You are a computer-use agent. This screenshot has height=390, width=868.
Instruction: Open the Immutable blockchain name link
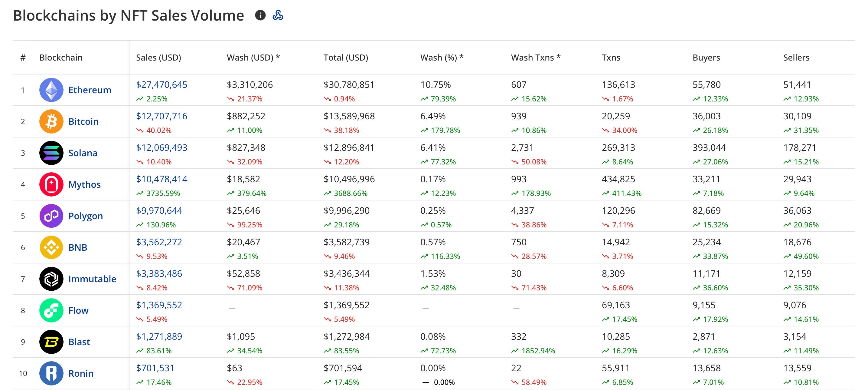pyautogui.click(x=92, y=279)
